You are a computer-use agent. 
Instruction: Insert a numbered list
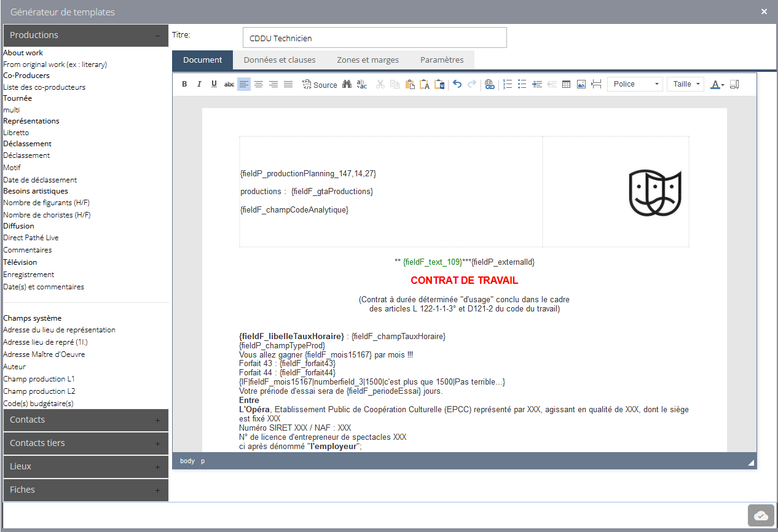click(x=508, y=84)
